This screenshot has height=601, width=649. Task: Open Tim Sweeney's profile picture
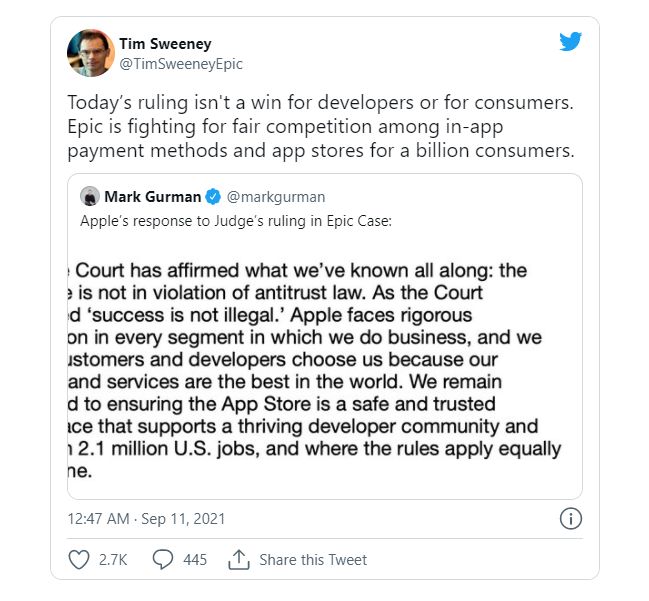pyautogui.click(x=91, y=53)
